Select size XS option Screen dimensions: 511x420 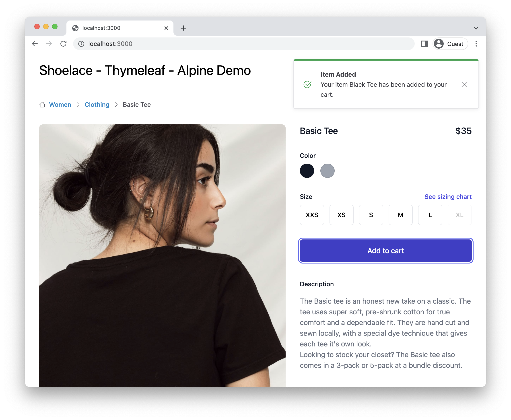pyautogui.click(x=342, y=215)
